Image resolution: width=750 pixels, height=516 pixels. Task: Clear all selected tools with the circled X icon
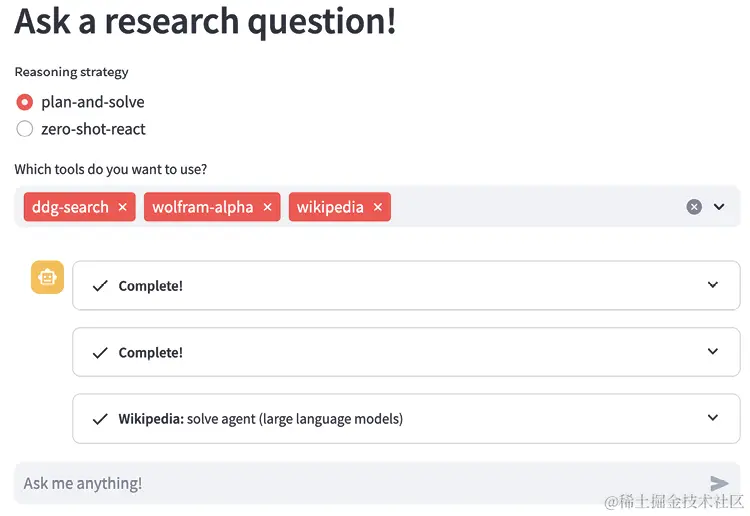tap(694, 207)
